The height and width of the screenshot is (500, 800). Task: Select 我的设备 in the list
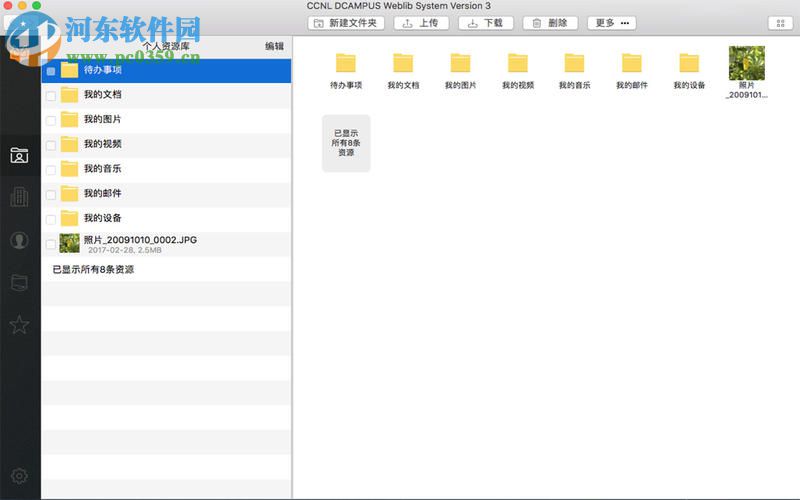tap(166, 218)
